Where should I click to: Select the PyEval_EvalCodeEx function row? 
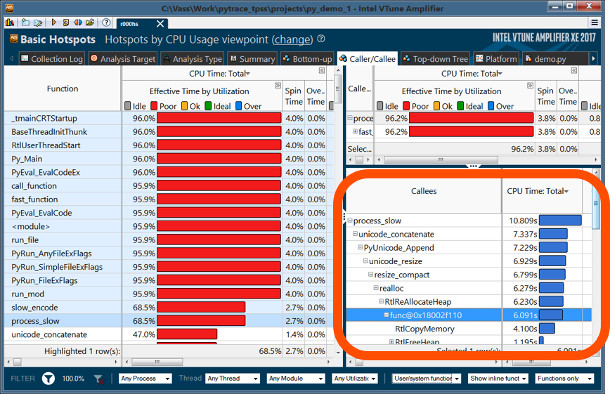[x=168, y=172]
